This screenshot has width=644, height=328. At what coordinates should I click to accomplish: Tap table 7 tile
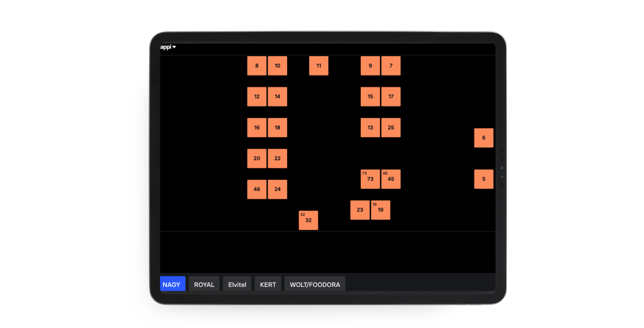[x=391, y=66]
